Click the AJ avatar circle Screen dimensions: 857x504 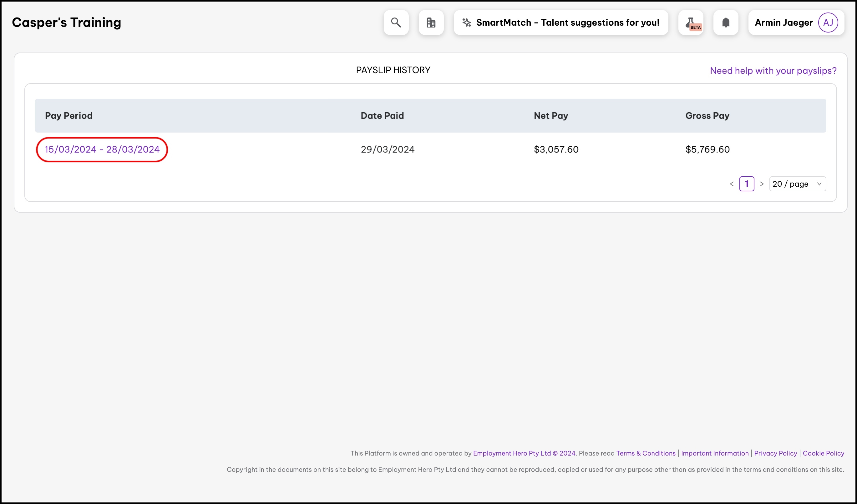click(828, 23)
